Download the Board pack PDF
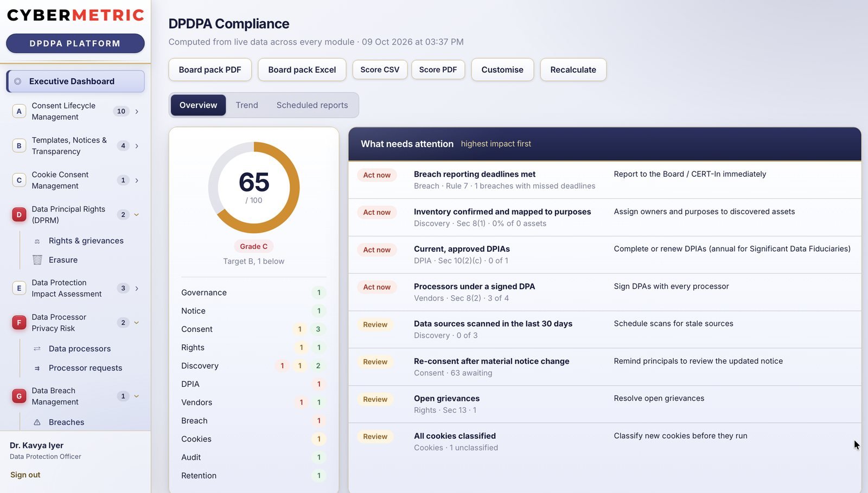The image size is (868, 493). 210,69
